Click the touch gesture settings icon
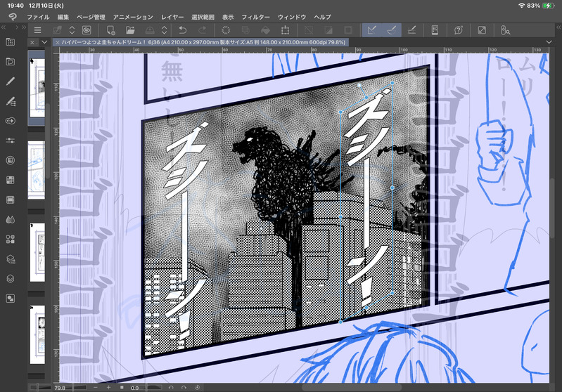562x392 pixels. pyautogui.click(x=505, y=30)
